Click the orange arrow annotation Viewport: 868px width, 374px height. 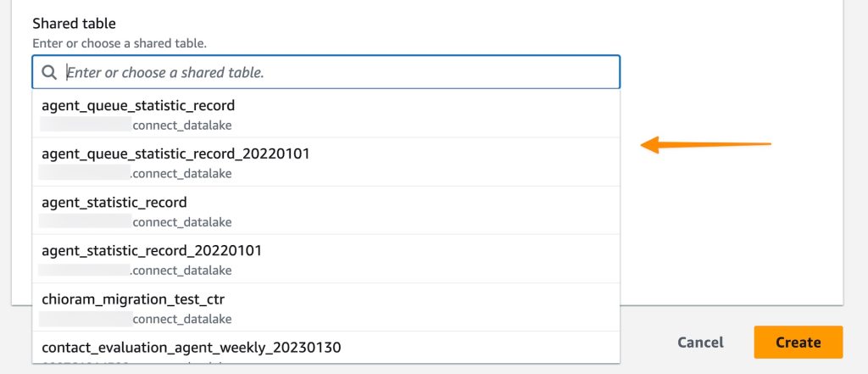click(x=705, y=145)
